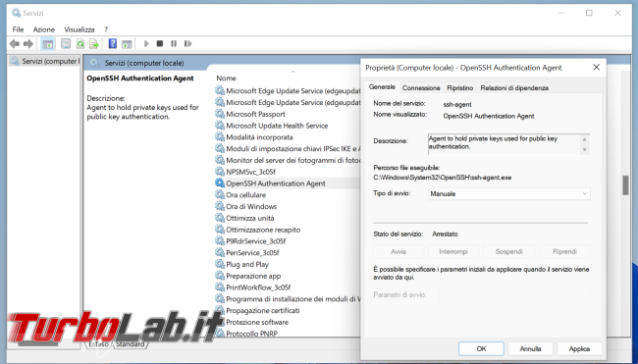Viewport: 638px width, 364px height.
Task: Click the gear icon beside Modalità incorporata
Action: click(220, 137)
